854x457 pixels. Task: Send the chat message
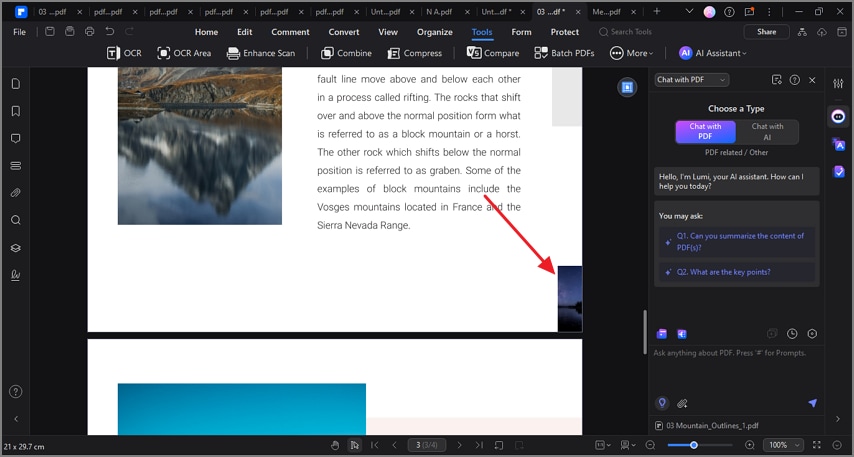click(812, 403)
